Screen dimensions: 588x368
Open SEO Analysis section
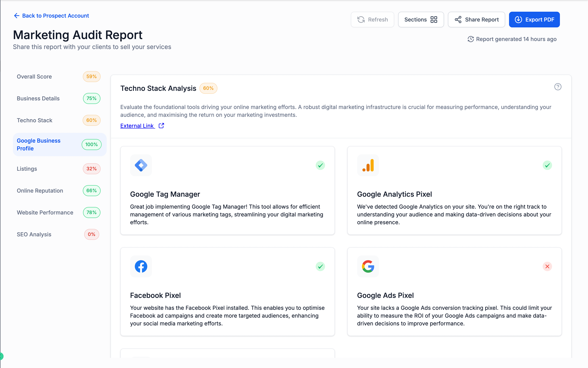click(34, 234)
